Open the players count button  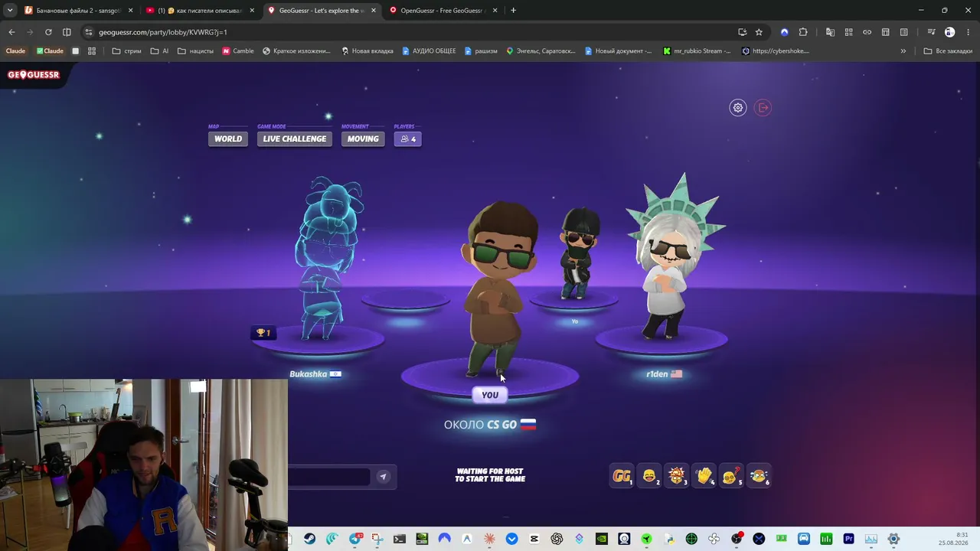pos(407,139)
